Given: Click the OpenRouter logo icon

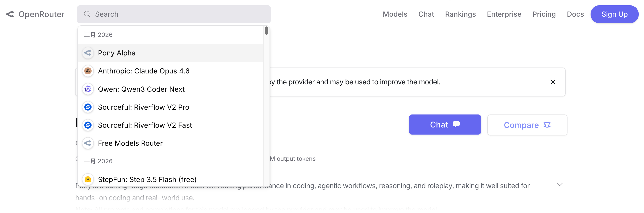Looking at the screenshot, I should 11,14.
